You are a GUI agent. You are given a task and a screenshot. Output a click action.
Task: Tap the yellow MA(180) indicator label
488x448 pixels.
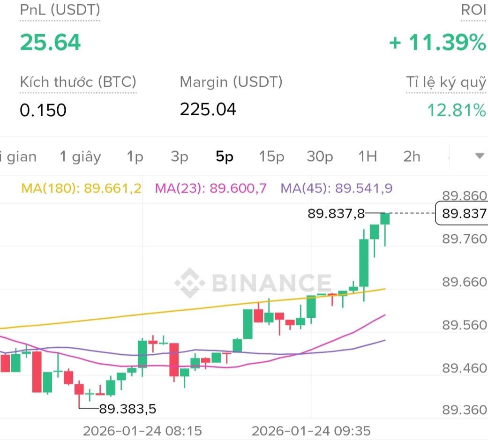tap(81, 188)
